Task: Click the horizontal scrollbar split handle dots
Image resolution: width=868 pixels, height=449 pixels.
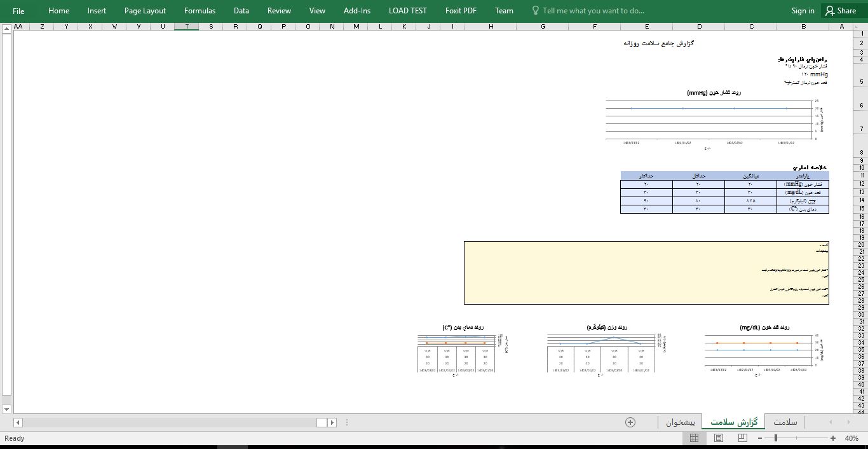Action: pyautogui.click(x=347, y=422)
